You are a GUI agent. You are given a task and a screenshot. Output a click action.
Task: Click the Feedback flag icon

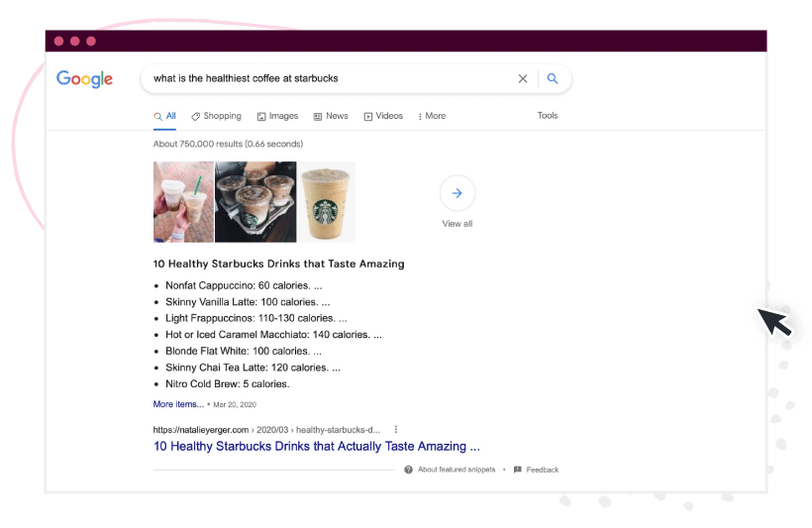pyautogui.click(x=517, y=470)
